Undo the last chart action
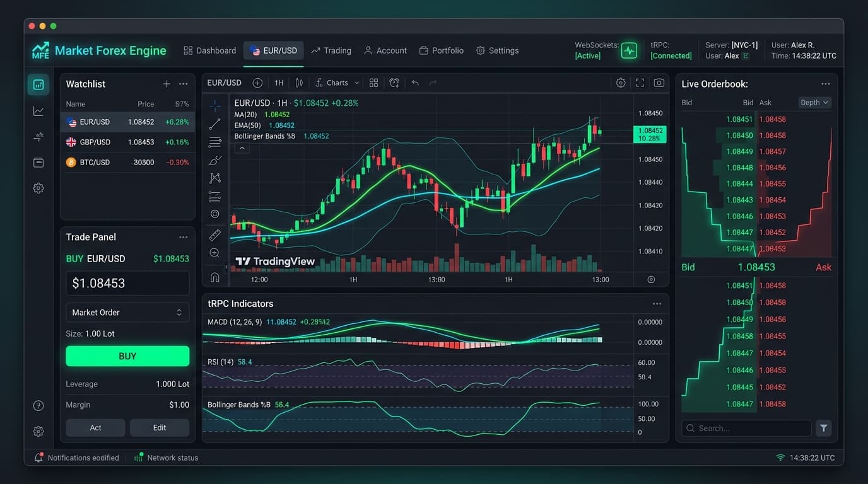The width and height of the screenshot is (868, 484). click(x=415, y=83)
